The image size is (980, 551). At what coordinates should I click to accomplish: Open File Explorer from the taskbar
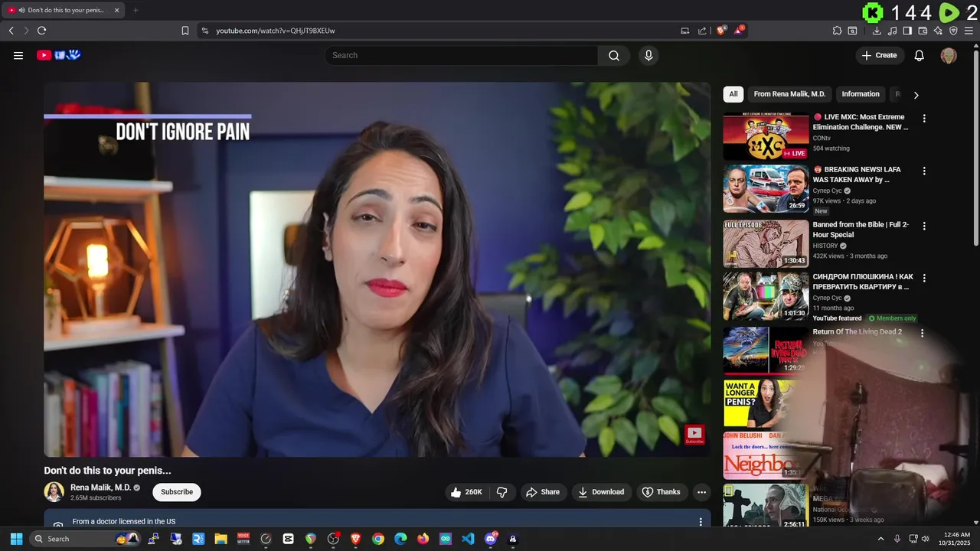(220, 539)
